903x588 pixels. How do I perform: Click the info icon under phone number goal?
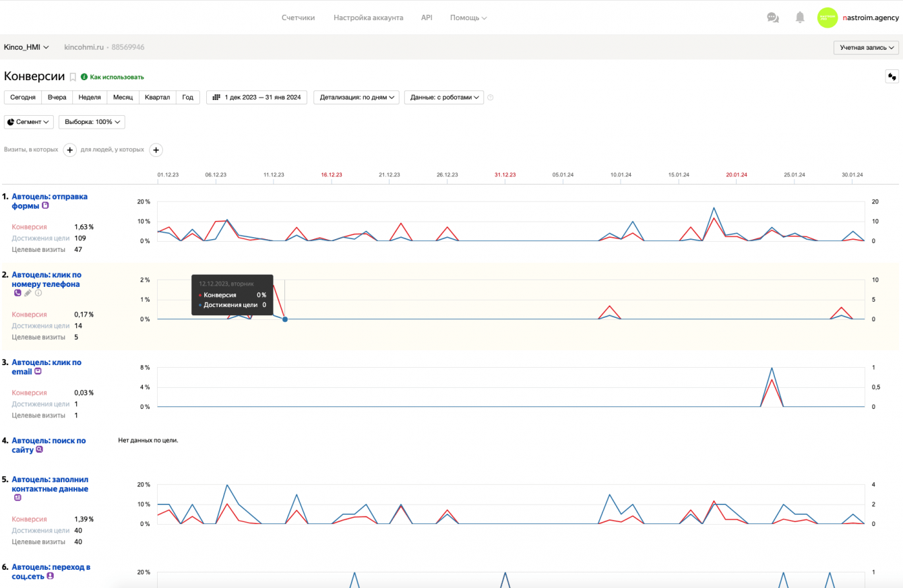point(38,293)
